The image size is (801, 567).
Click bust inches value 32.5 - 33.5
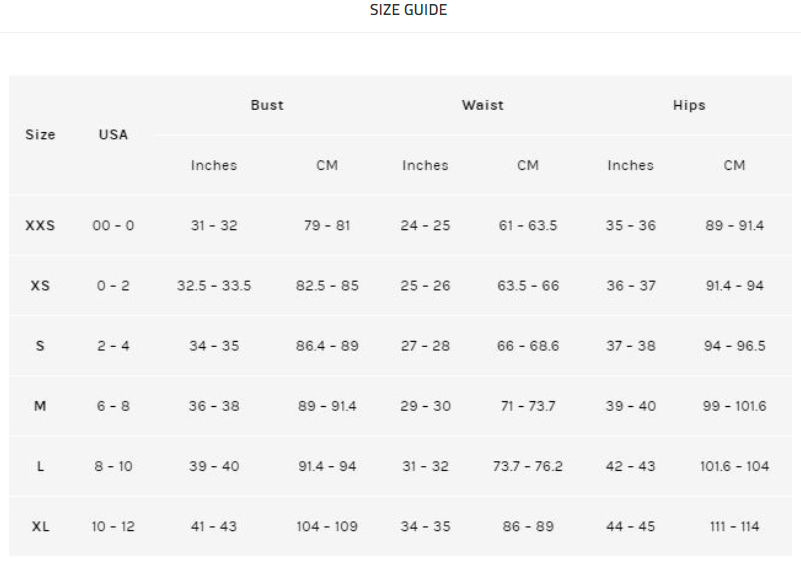[214, 286]
